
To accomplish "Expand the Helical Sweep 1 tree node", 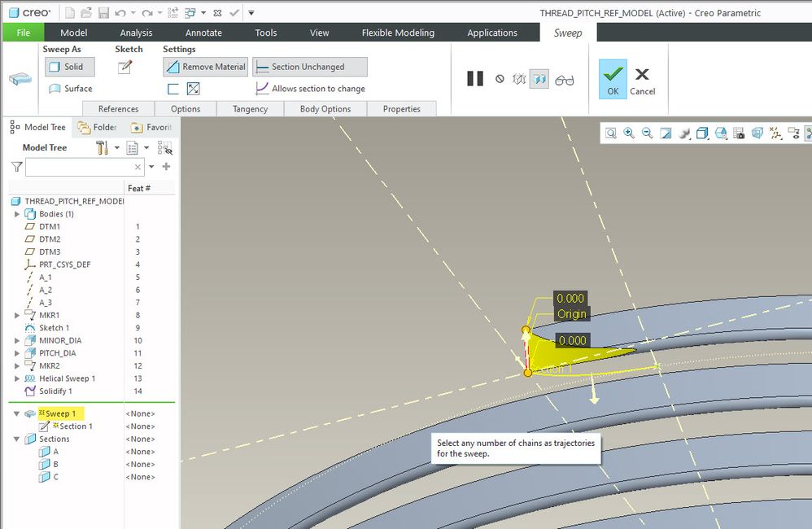I will pos(17,378).
